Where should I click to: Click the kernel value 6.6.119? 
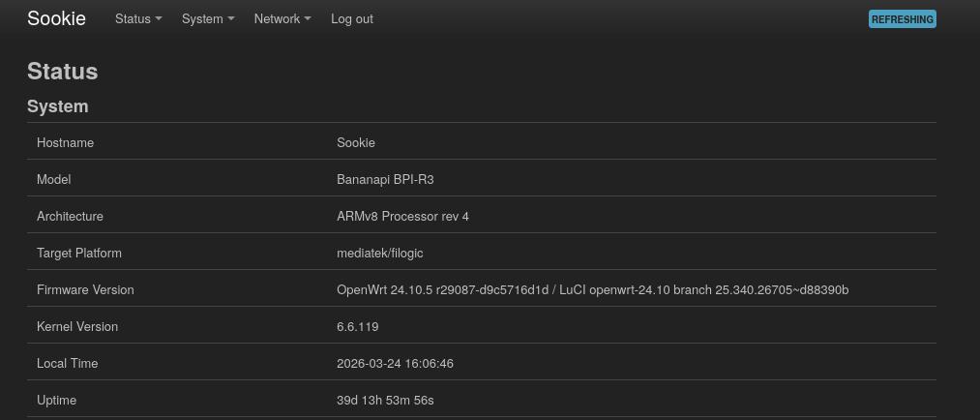click(358, 327)
